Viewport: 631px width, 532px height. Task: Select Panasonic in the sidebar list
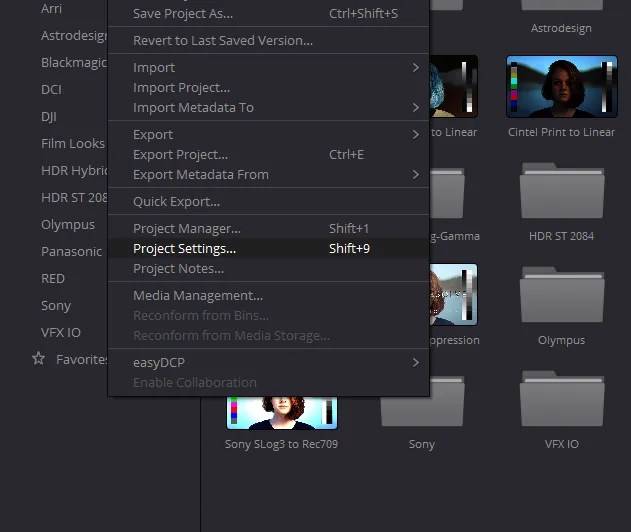(x=72, y=252)
